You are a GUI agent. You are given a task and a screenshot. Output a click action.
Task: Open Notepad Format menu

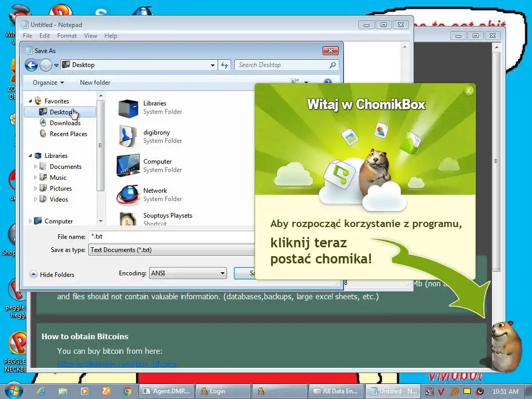(67, 36)
